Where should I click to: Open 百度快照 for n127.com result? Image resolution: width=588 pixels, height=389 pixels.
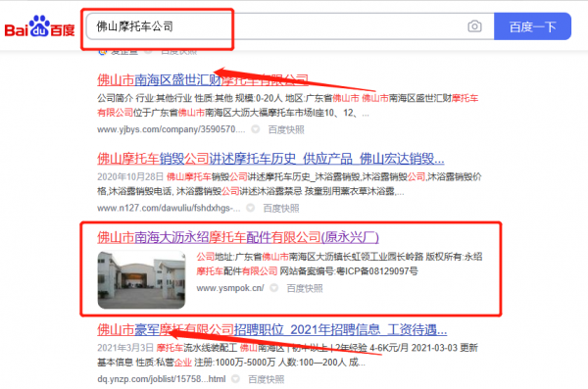click(x=281, y=208)
